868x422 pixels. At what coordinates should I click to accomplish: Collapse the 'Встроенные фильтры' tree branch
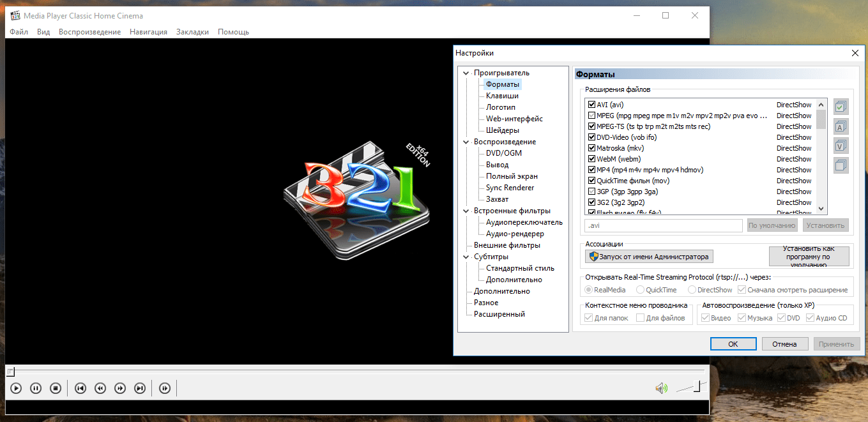pos(466,210)
